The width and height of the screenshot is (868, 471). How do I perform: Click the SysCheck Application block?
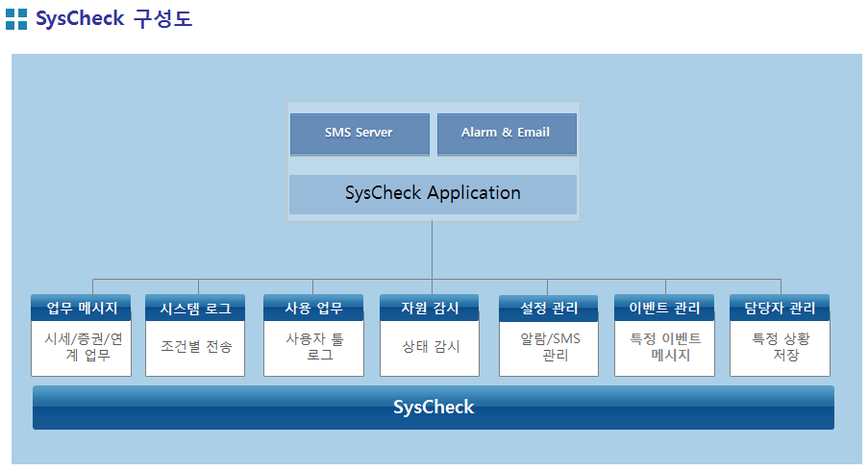(433, 194)
